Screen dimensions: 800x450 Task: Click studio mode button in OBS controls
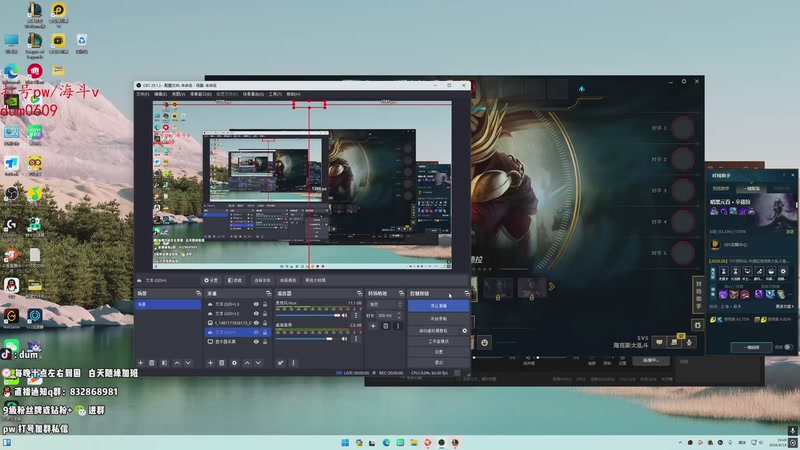pyautogui.click(x=438, y=341)
